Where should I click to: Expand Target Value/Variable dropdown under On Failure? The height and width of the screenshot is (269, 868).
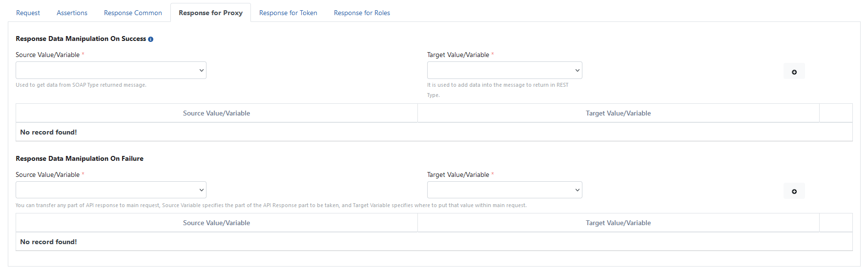point(504,190)
